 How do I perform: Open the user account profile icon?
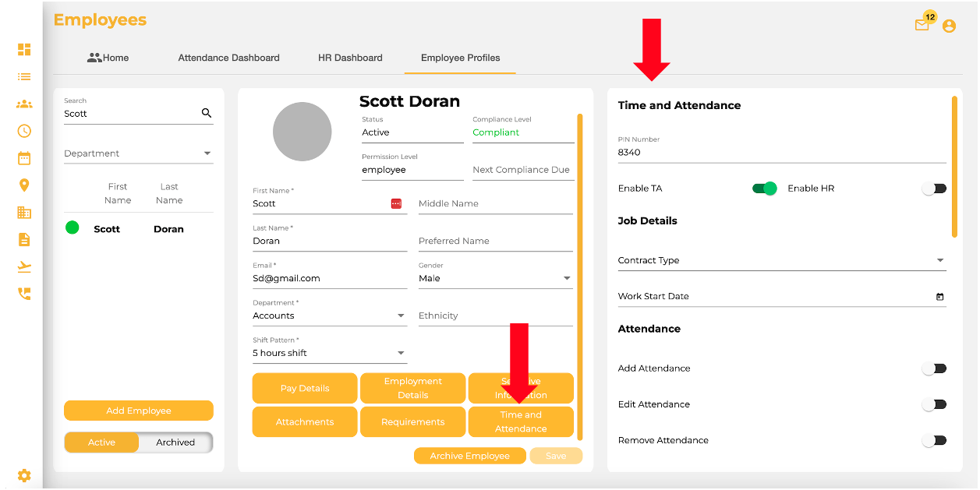[949, 26]
